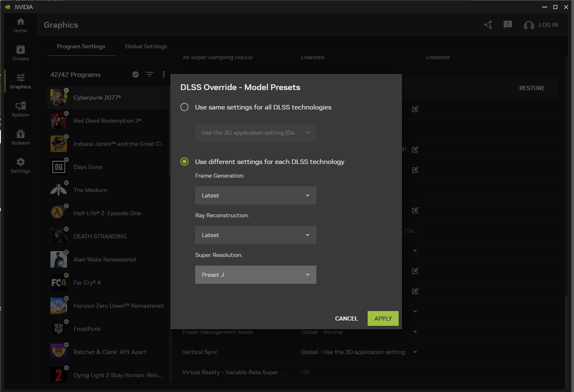The image size is (574, 392).
Task: Open the feedback icon in header
Action: click(508, 25)
